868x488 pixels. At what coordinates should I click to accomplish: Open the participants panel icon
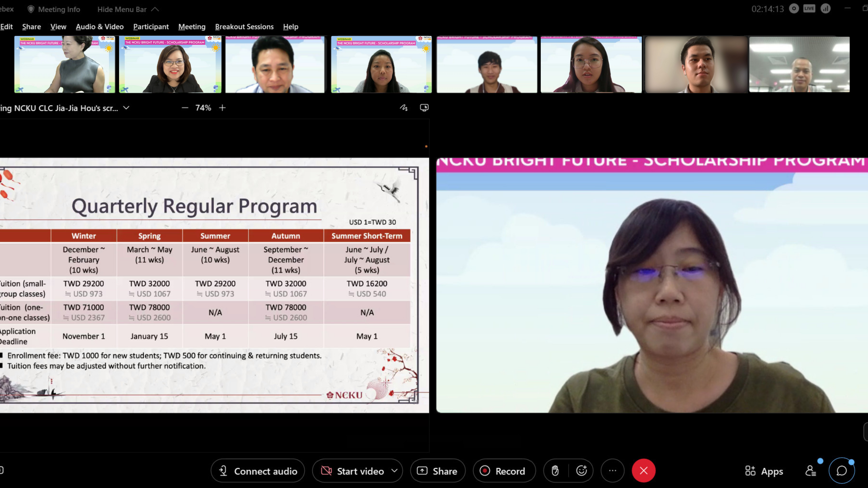[810, 471]
